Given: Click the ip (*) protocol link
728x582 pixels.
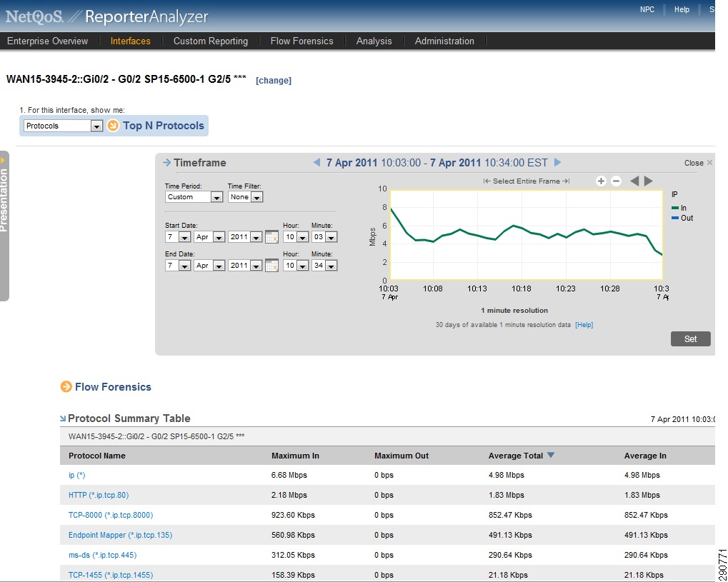Looking at the screenshot, I should (77, 475).
